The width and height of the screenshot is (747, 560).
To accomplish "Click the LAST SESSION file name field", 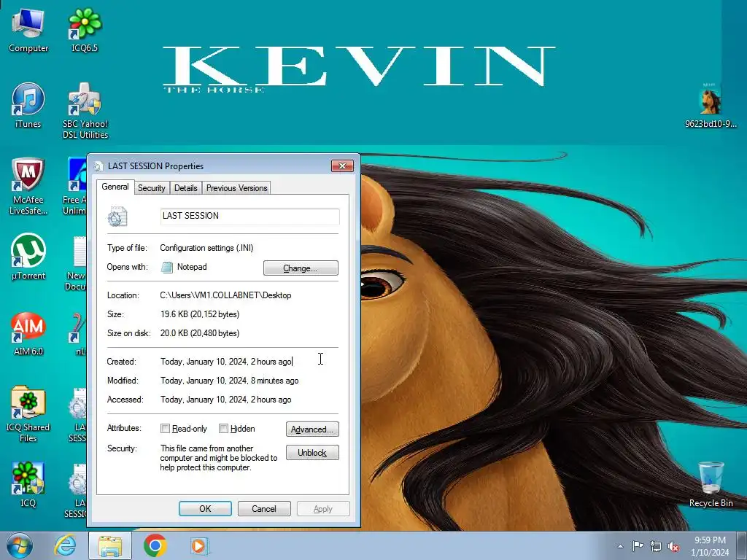I will pyautogui.click(x=249, y=216).
